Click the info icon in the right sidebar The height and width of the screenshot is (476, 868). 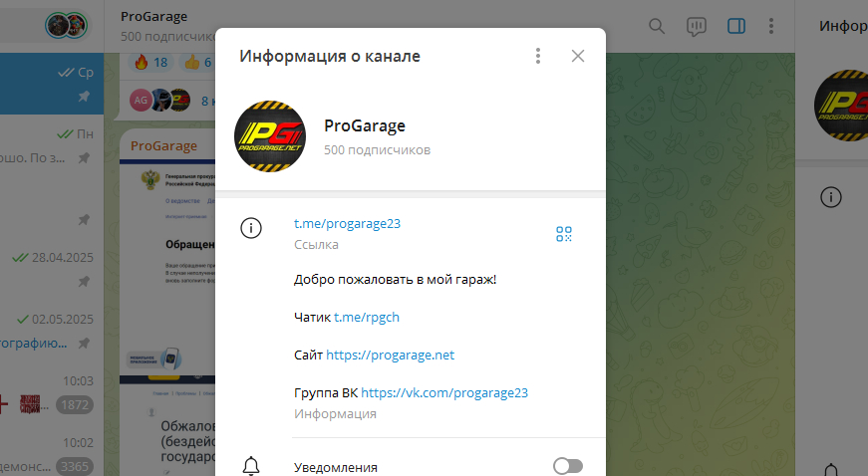point(830,197)
